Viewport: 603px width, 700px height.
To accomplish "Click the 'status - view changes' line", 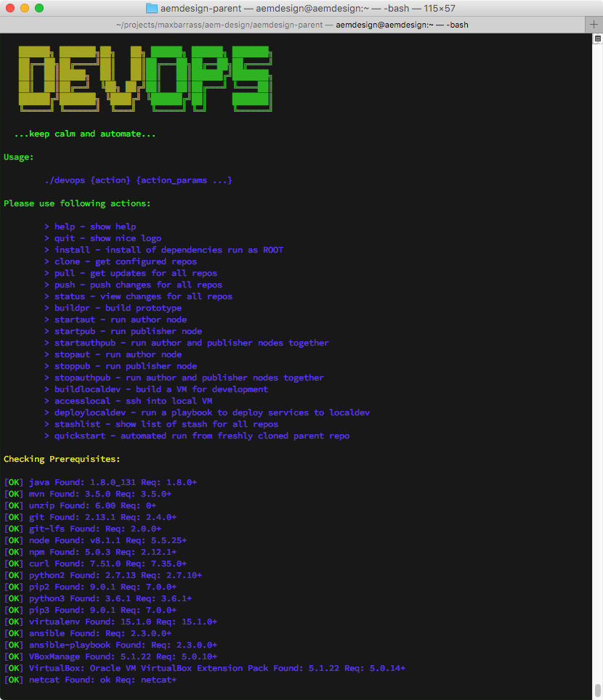I will pos(139,296).
